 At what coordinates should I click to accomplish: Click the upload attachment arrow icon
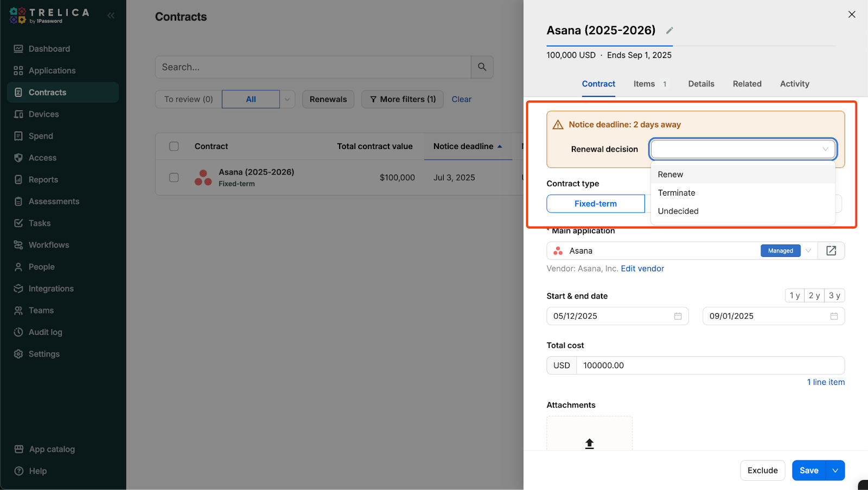[589, 443]
